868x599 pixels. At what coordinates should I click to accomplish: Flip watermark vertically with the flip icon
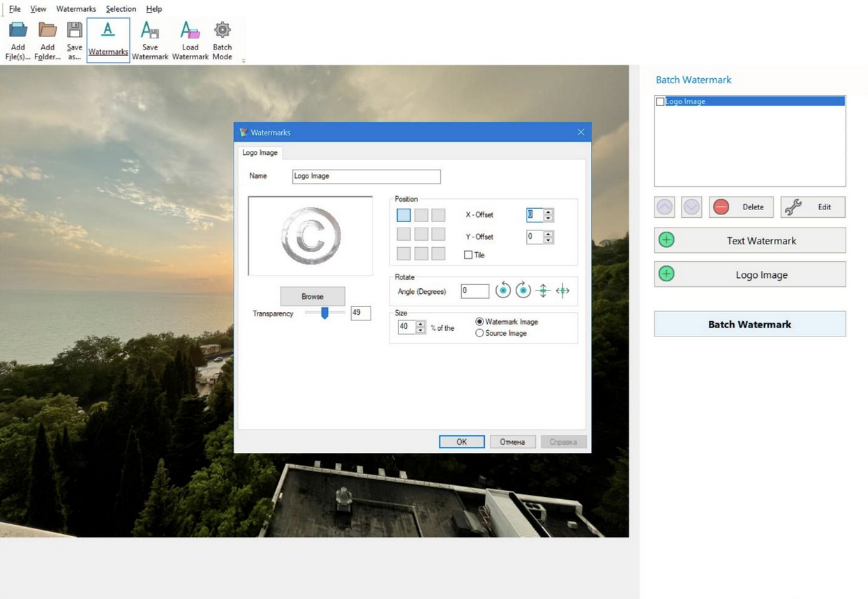coord(543,291)
